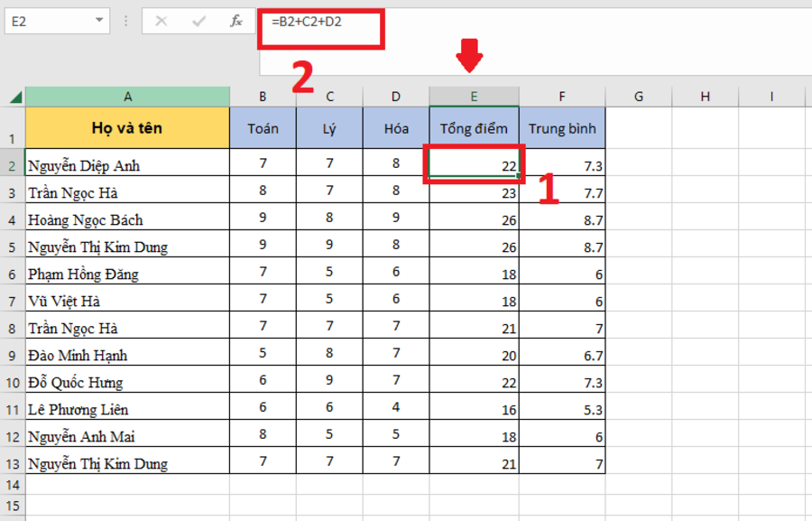Click total 20 for Đào Minh Hạnh
Screen dimensions: 812x521
coord(474,352)
